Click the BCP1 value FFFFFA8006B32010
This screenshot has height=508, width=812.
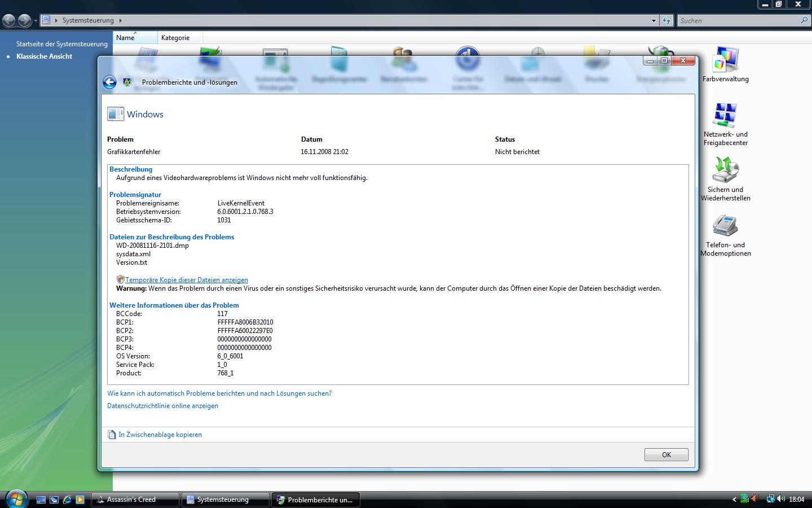(x=245, y=322)
